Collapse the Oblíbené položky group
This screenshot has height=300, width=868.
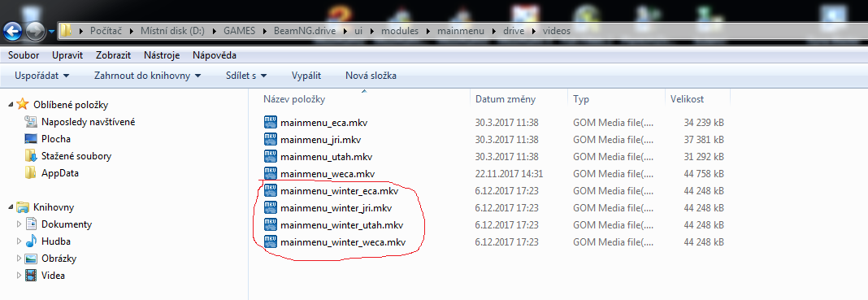11,105
